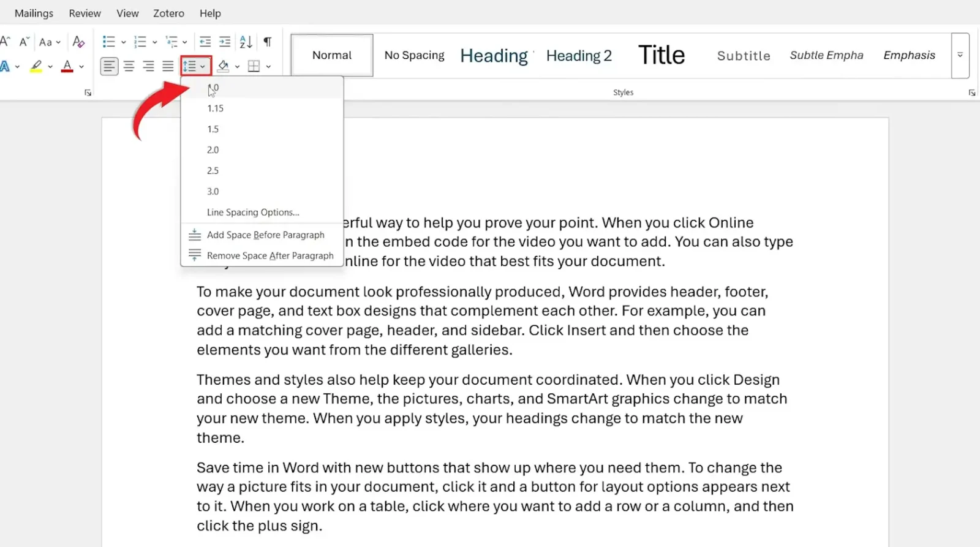Select 1.15 line spacing
980x547 pixels.
coord(262,108)
